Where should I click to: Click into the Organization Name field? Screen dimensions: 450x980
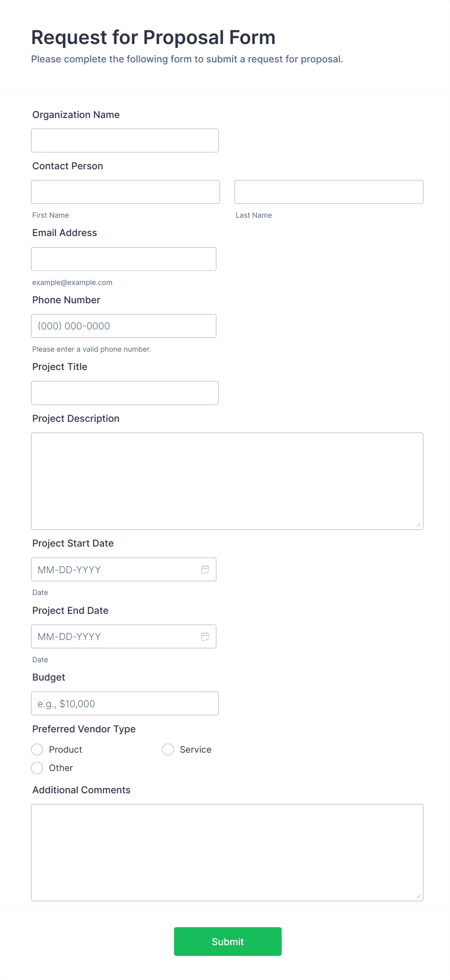click(x=125, y=140)
